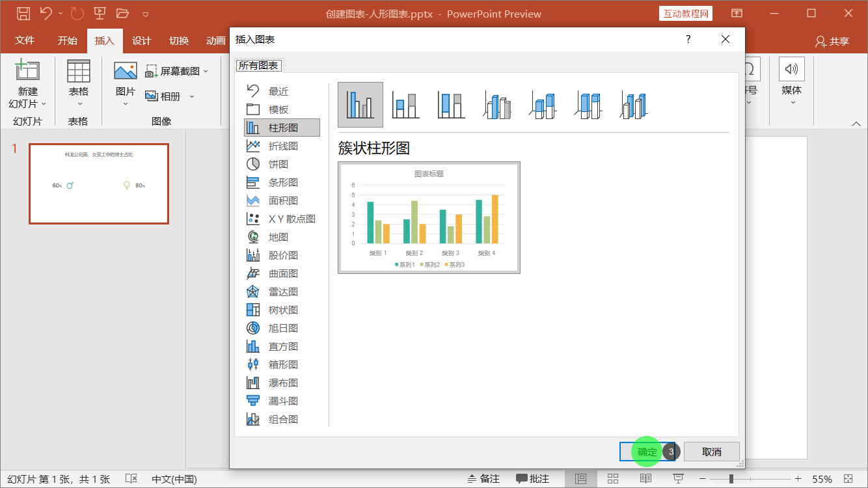
Task: Click the 互动教程网 link
Action: [686, 14]
